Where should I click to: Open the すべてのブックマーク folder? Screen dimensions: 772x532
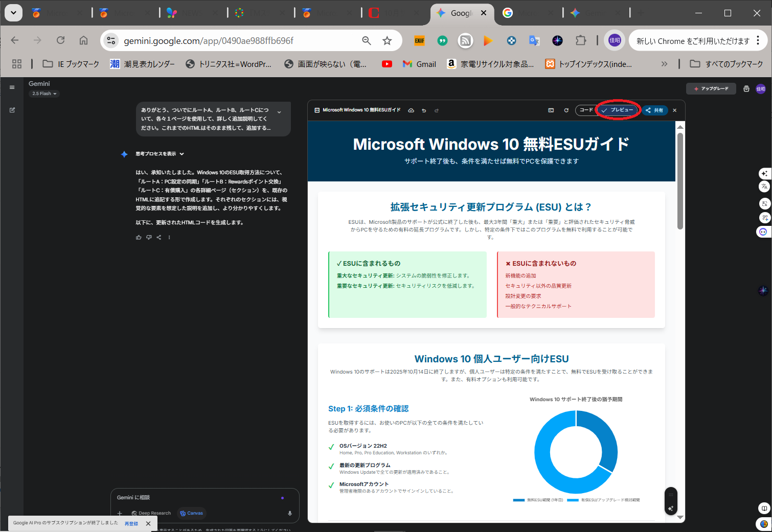point(726,64)
